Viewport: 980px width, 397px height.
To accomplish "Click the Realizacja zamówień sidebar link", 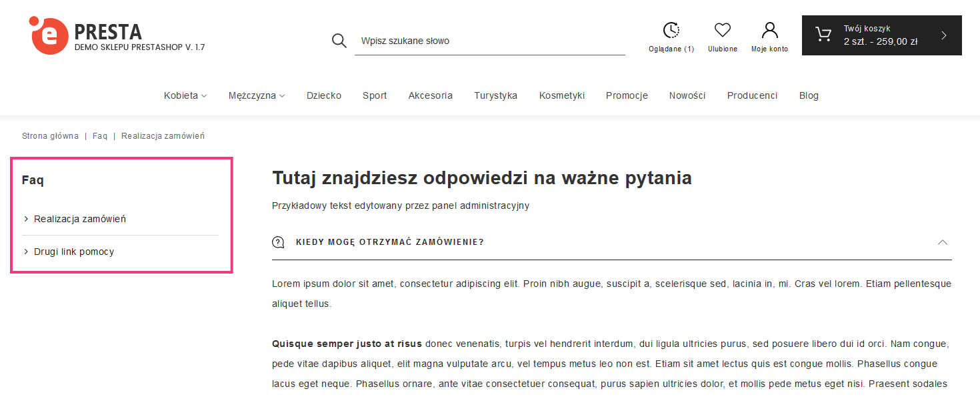I will [x=79, y=219].
